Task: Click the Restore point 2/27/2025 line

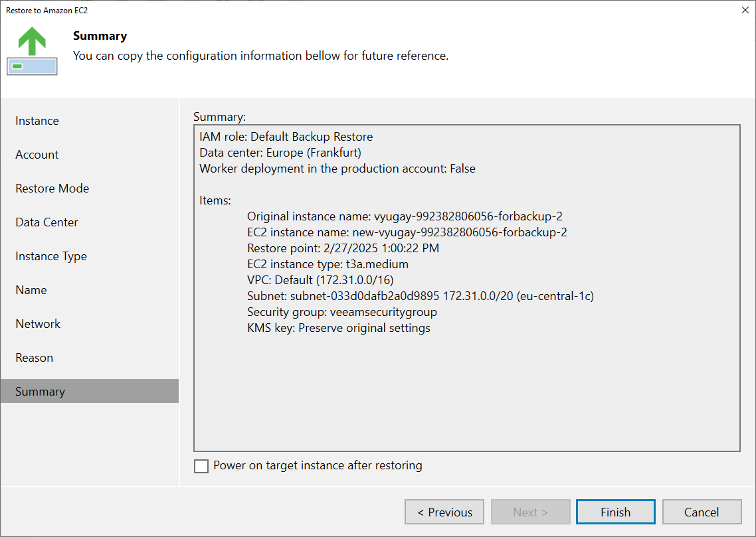Action: (x=343, y=248)
